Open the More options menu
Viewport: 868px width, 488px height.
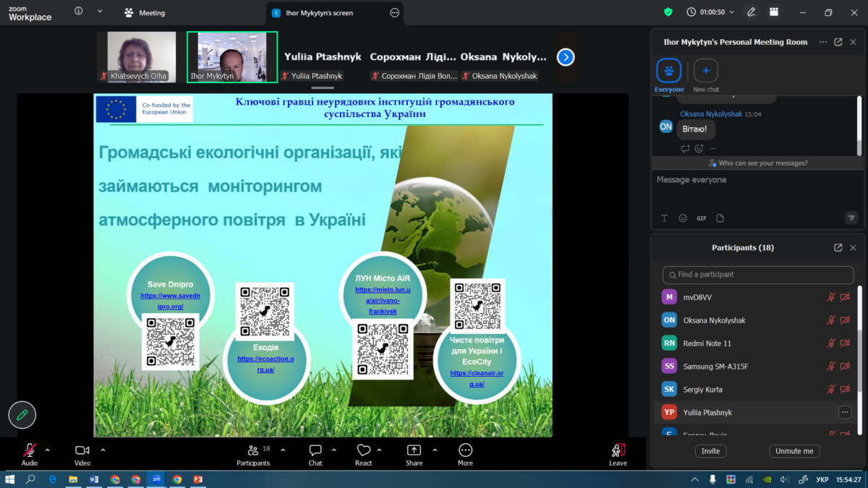point(465,454)
